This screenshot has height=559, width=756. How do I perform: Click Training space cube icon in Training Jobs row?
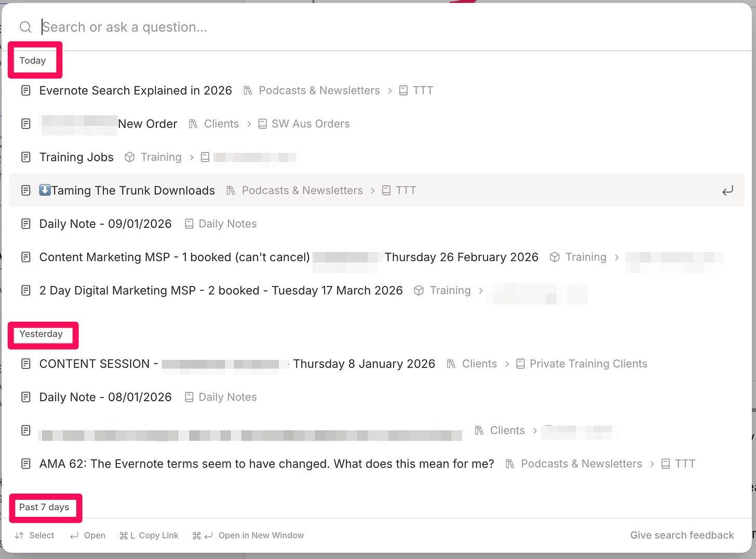(x=130, y=157)
